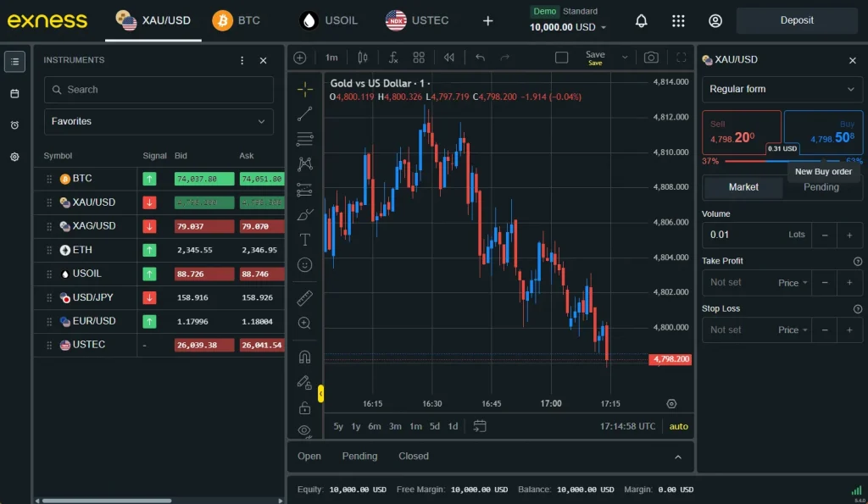Switch to Market order type

743,187
